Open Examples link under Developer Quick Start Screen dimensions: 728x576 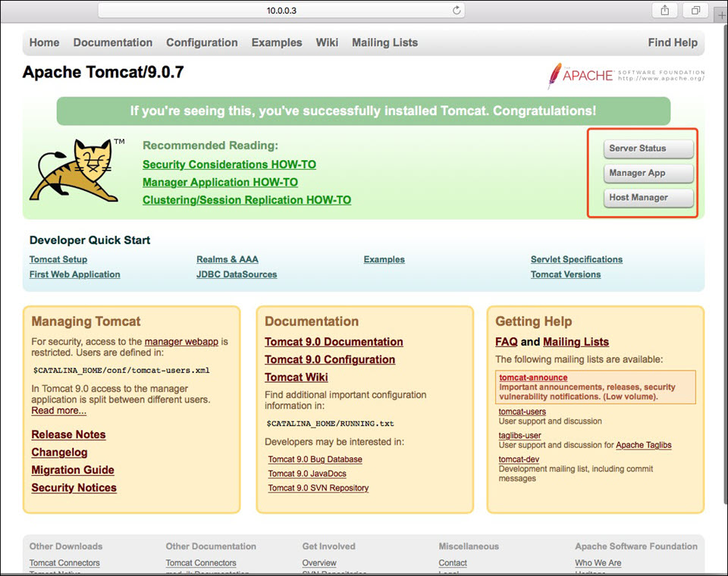click(384, 259)
